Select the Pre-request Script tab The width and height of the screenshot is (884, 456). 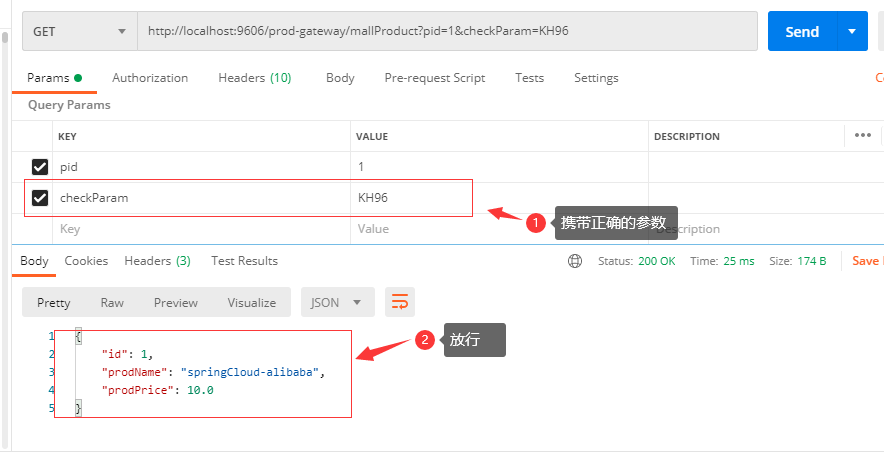click(x=435, y=78)
